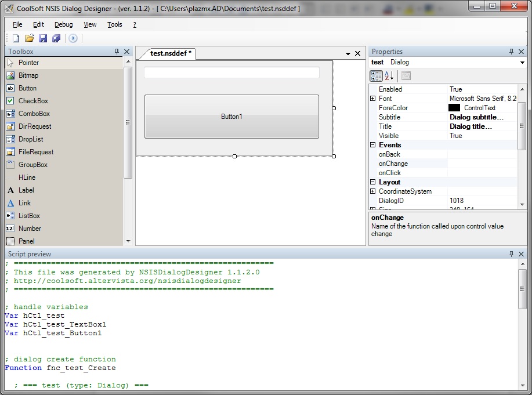
Task: Click the onBack event value field
Action: (482, 154)
